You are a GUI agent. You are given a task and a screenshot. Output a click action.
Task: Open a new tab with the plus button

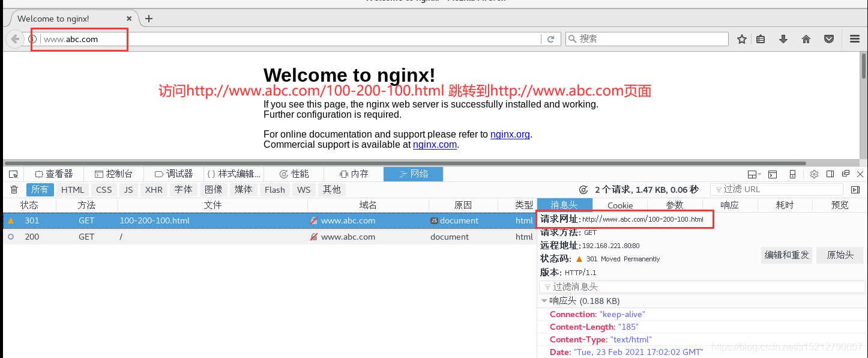pos(149,19)
